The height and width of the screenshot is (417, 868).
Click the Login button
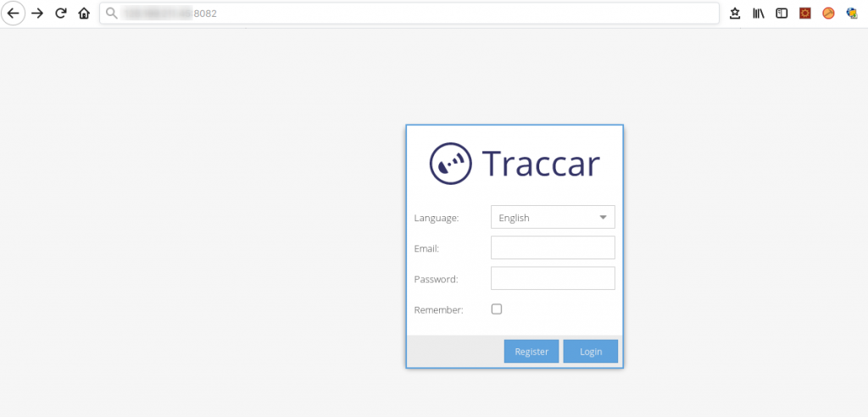click(591, 351)
